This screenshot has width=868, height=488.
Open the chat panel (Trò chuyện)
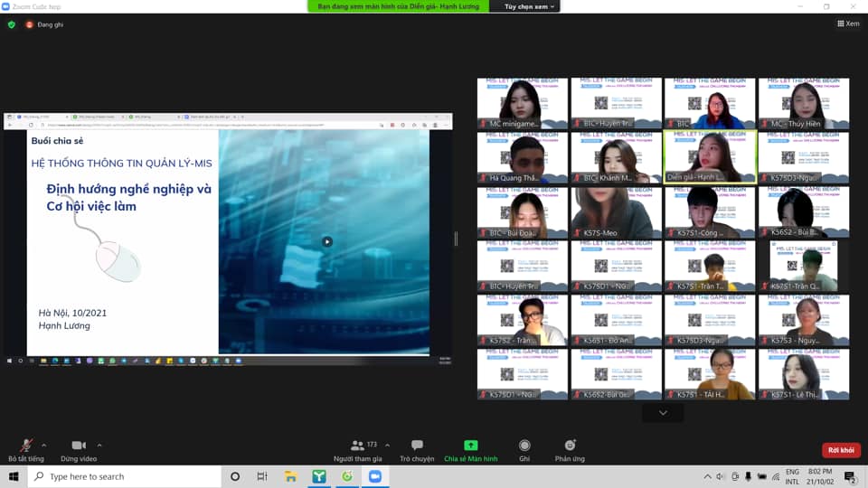tap(417, 446)
